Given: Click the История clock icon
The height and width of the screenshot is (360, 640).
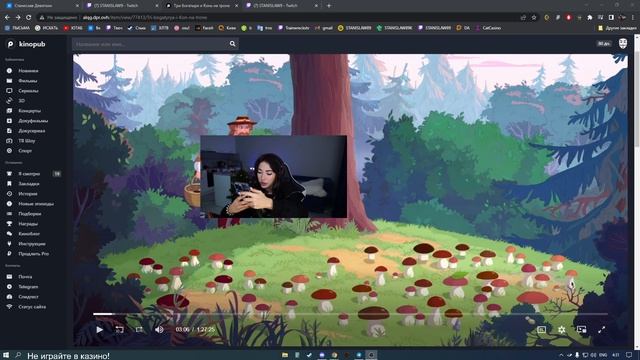Looking at the screenshot, I should point(9,193).
